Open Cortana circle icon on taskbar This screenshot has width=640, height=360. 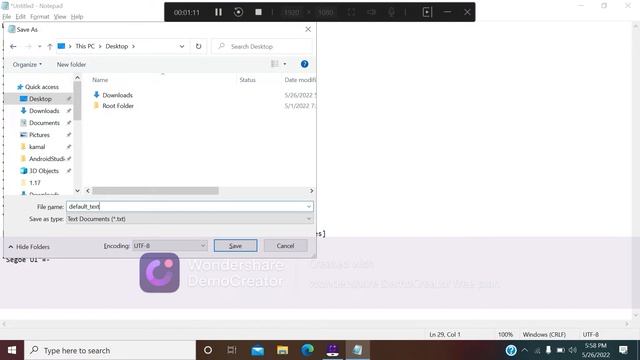208,350
